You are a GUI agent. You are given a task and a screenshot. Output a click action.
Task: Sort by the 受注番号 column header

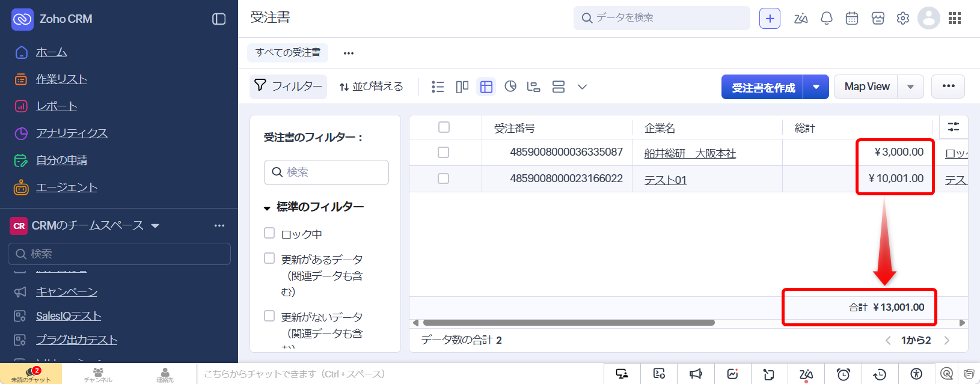click(x=514, y=128)
